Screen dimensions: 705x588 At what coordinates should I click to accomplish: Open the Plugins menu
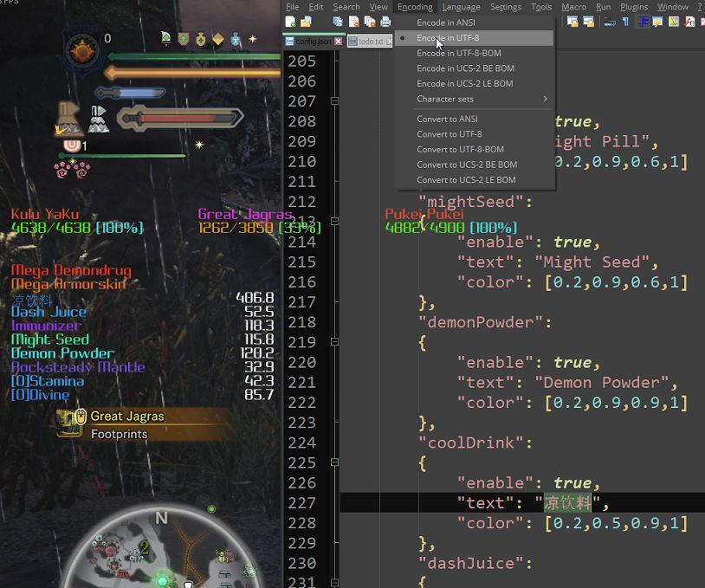(634, 7)
